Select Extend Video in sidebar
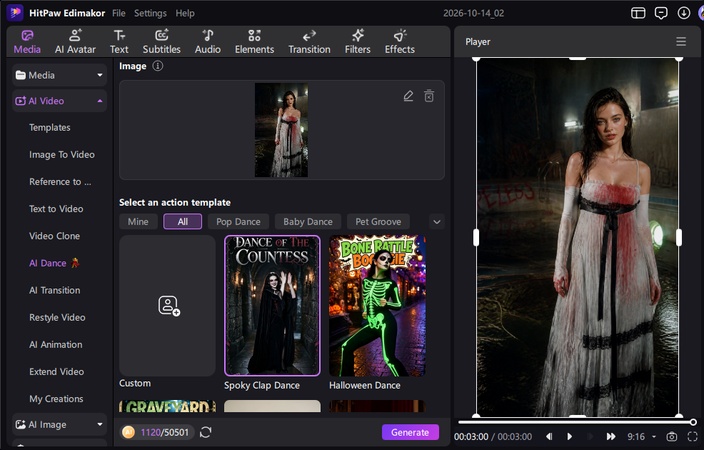This screenshot has height=450, width=704. [57, 371]
